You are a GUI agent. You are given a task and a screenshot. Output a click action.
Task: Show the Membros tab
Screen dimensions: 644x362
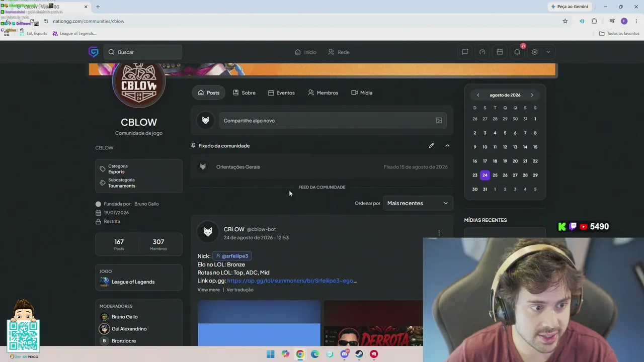323,93
